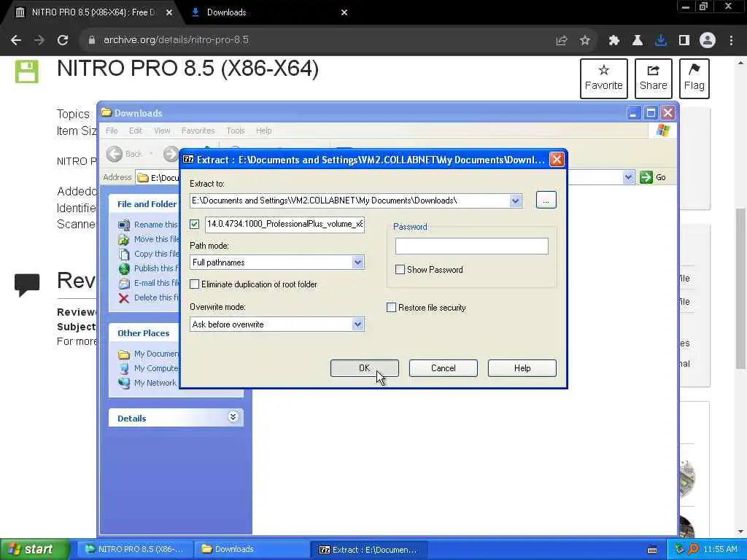Click the Back arrow in Downloads window
Image resolution: width=747 pixels, height=560 pixels.
click(x=115, y=154)
